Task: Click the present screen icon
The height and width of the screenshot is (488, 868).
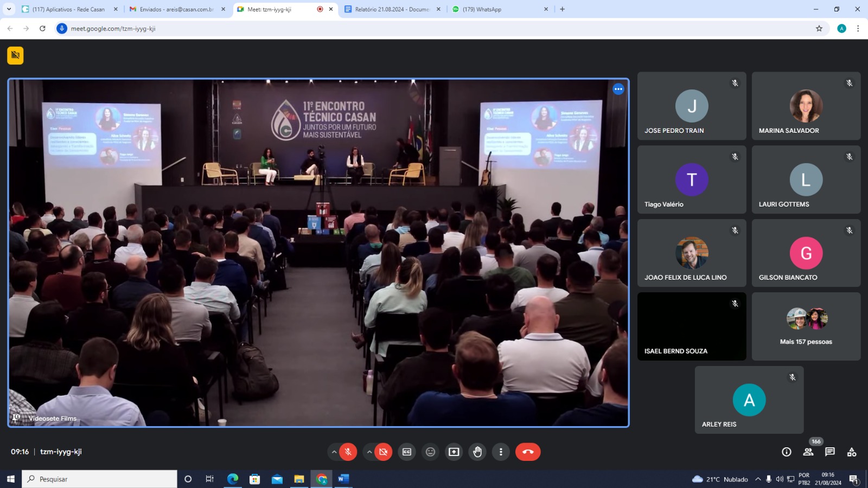Action: 454,452
